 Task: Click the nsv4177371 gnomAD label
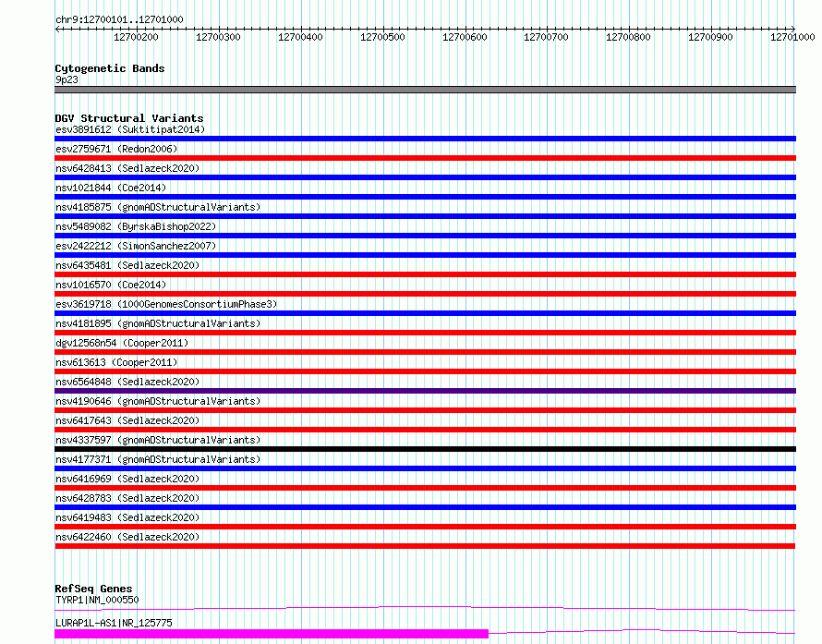[x=158, y=459]
